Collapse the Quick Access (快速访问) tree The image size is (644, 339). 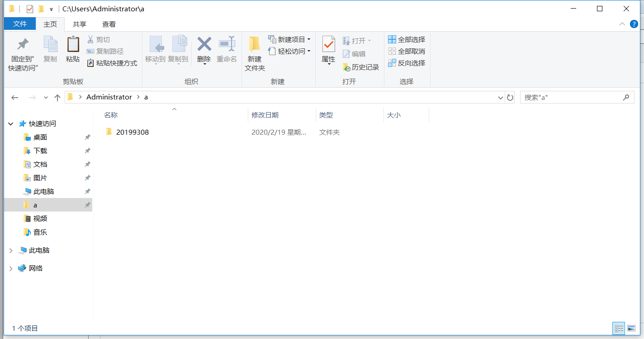click(x=11, y=124)
